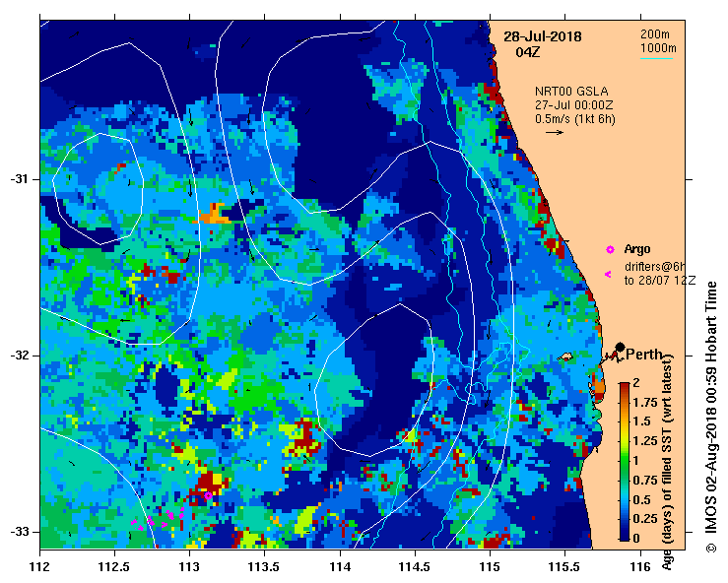Click the orange SST patch near 113.2E

click(x=214, y=214)
